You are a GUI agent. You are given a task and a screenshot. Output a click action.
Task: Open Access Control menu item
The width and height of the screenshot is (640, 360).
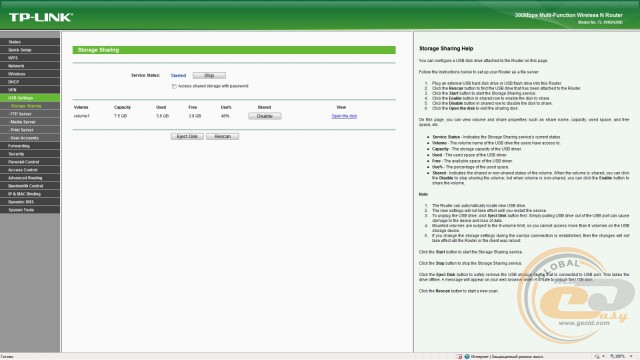pyautogui.click(x=30, y=170)
